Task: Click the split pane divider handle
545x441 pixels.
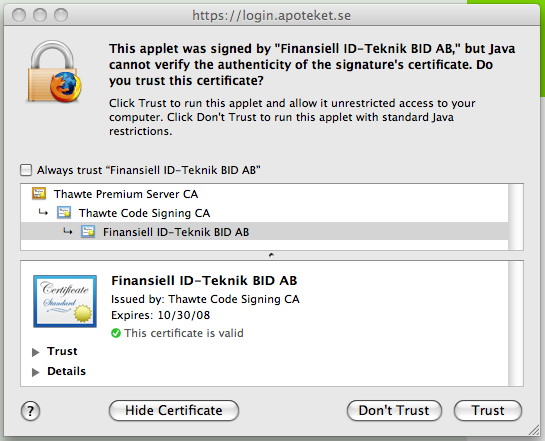Action: (x=271, y=255)
